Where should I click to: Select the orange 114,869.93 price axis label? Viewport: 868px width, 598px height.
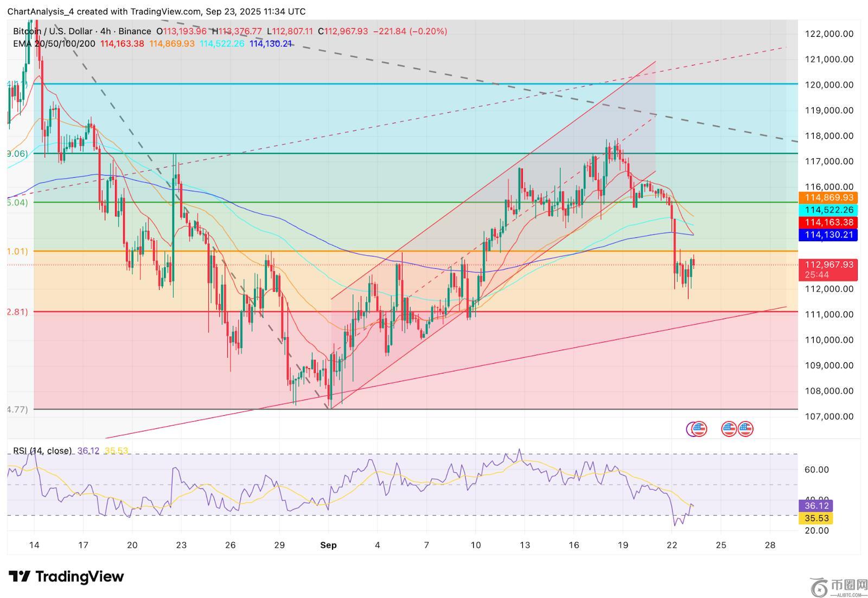coord(828,198)
